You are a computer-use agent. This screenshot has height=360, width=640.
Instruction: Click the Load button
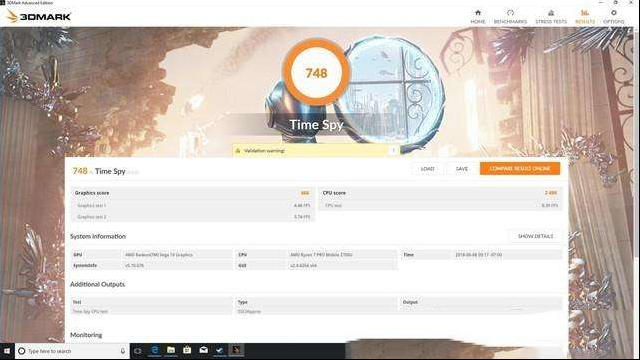click(427, 169)
